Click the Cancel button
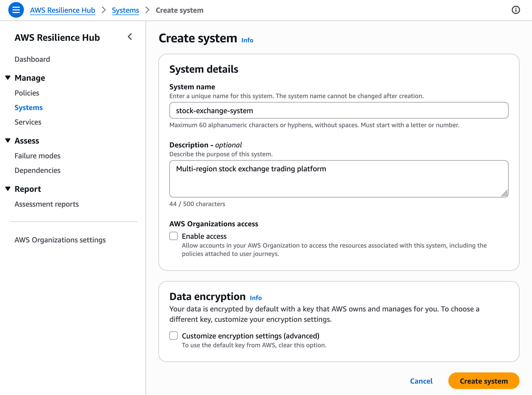Image resolution: width=532 pixels, height=395 pixels. click(x=421, y=381)
